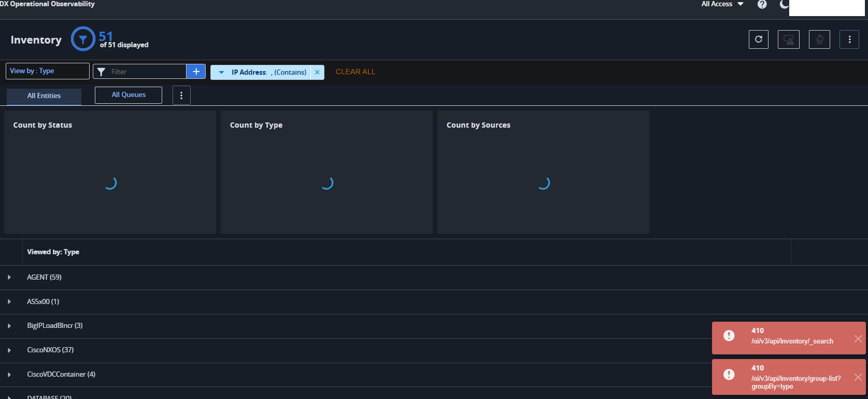Click the help question mark icon
This screenshot has width=868, height=399.
point(762,5)
